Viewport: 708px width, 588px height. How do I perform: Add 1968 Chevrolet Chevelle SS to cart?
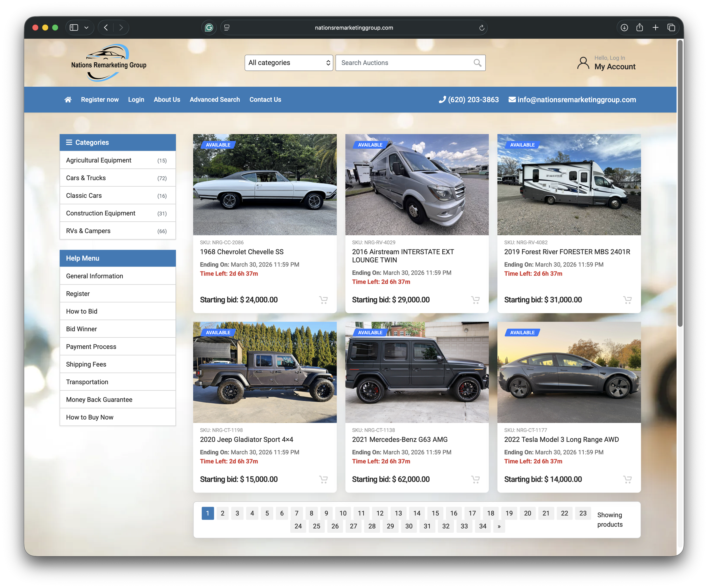tap(323, 300)
